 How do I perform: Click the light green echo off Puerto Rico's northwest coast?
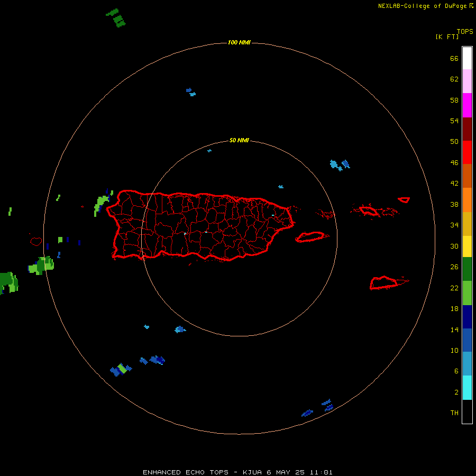(x=102, y=205)
